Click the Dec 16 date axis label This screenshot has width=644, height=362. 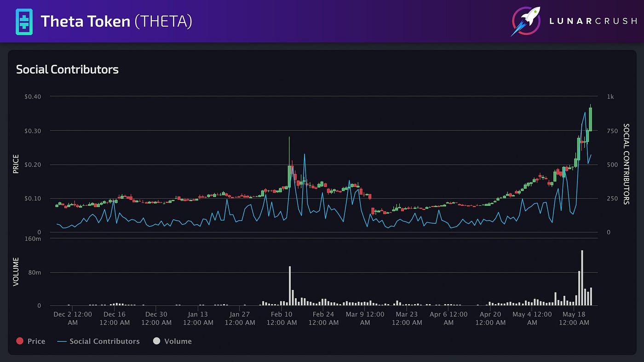(115, 318)
